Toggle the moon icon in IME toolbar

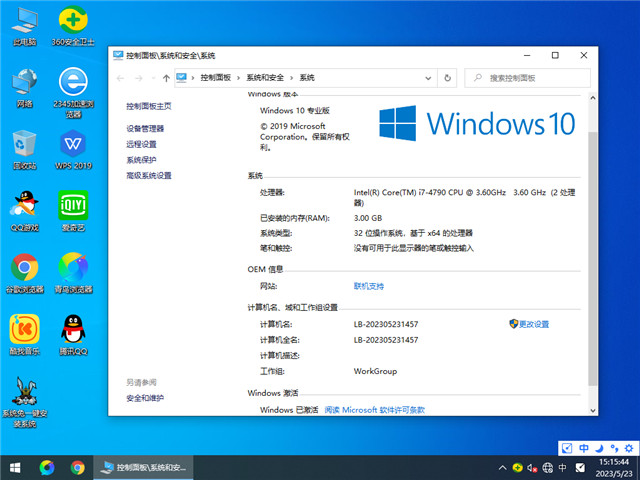point(599,448)
